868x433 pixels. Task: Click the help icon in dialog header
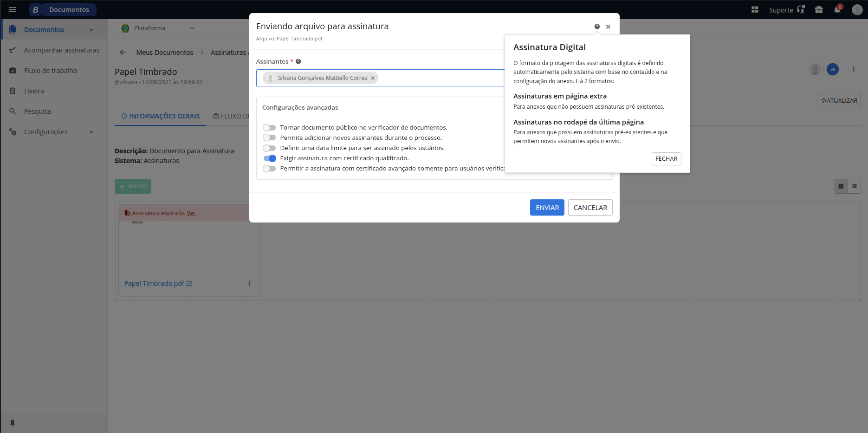pos(597,27)
